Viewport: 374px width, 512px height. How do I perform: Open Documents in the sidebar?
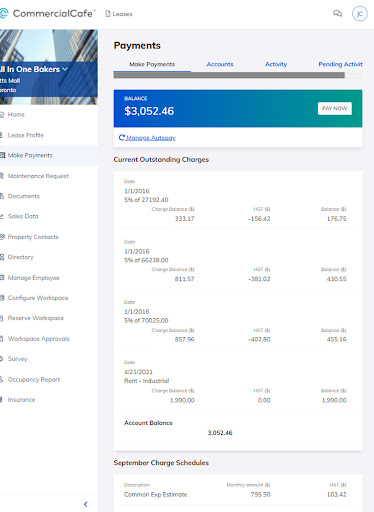[x=24, y=196]
